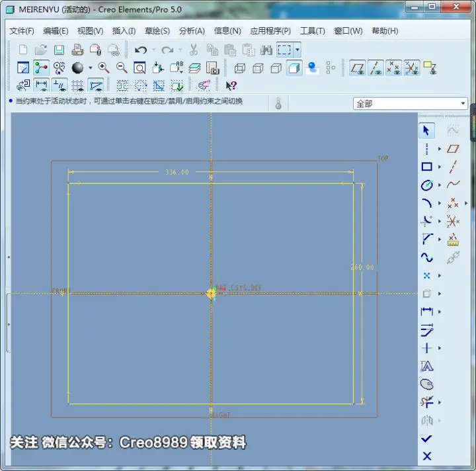Screen dimensions: 476x471
Task: Click the spline curve tool
Action: pyautogui.click(x=426, y=257)
